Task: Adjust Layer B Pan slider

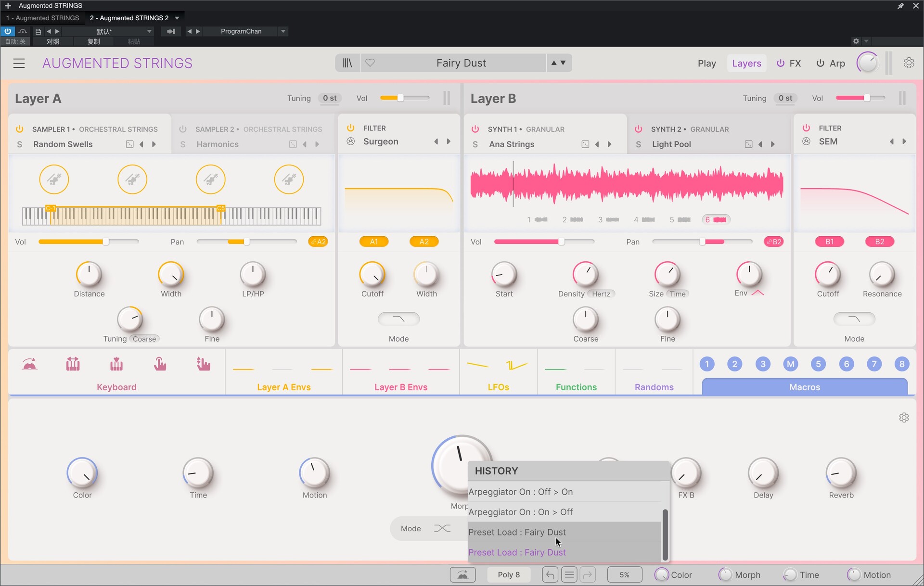Action: coord(702,242)
